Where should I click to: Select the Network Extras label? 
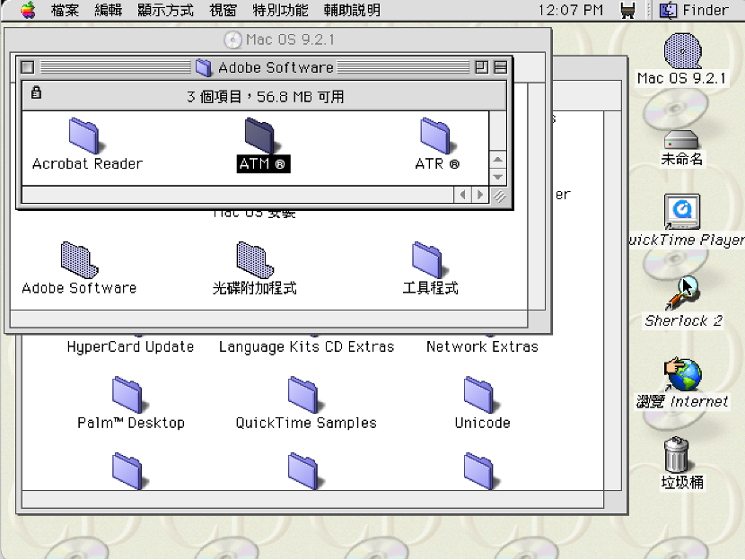(482, 346)
